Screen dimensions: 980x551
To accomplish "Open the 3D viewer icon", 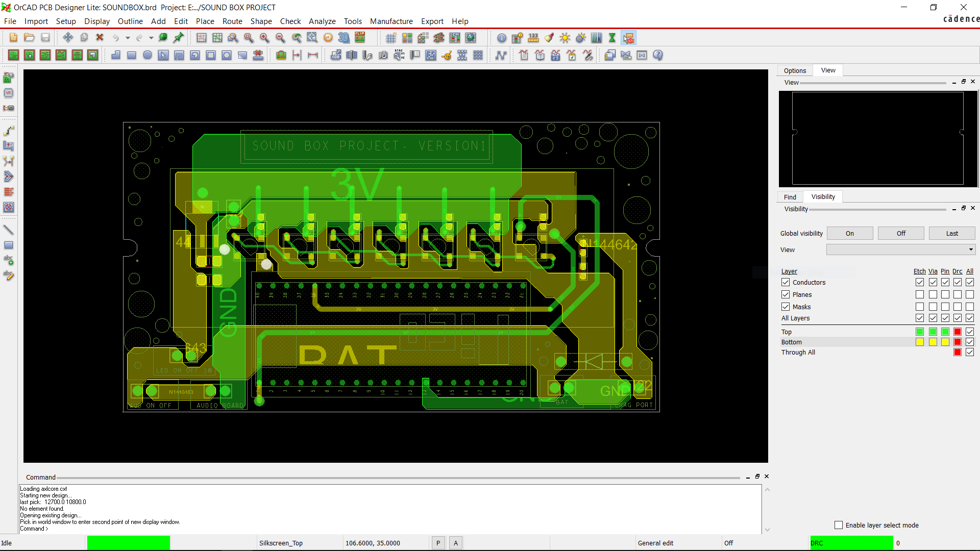I will [x=344, y=38].
